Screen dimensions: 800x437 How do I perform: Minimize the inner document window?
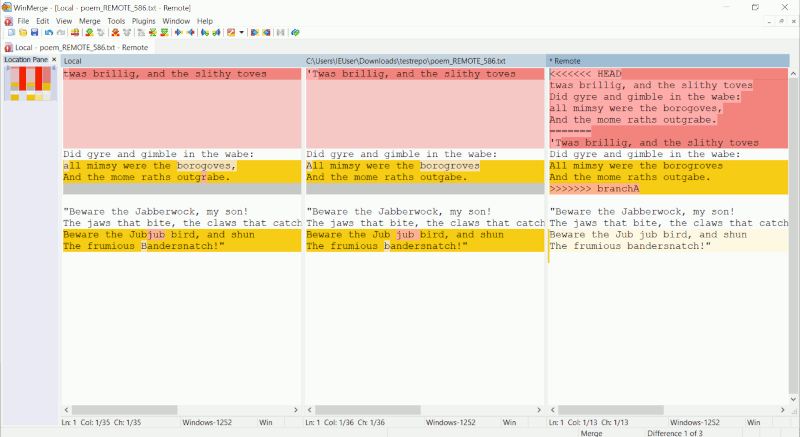pyautogui.click(x=769, y=21)
